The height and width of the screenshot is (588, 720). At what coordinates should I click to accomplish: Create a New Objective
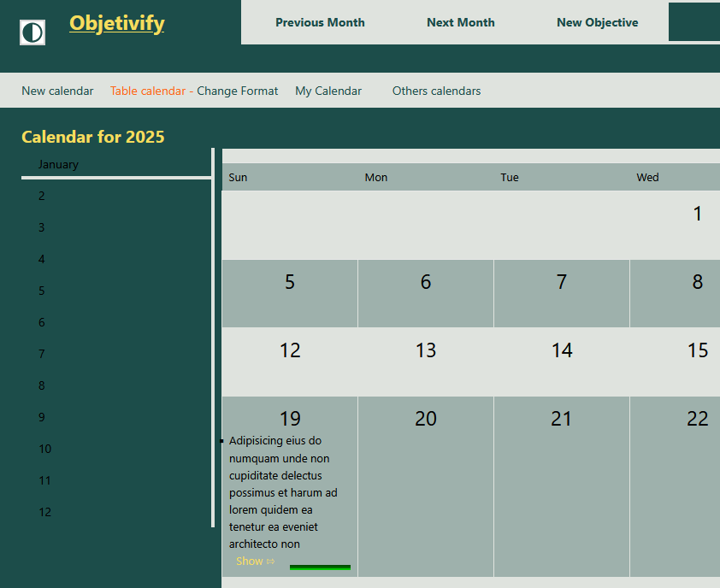coord(598,22)
